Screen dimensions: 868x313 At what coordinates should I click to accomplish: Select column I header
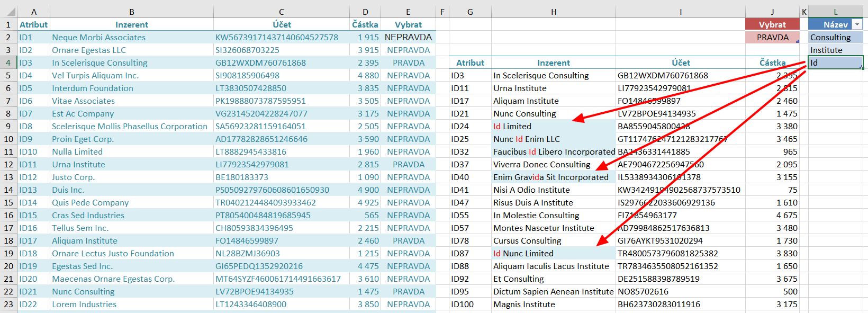pos(681,12)
